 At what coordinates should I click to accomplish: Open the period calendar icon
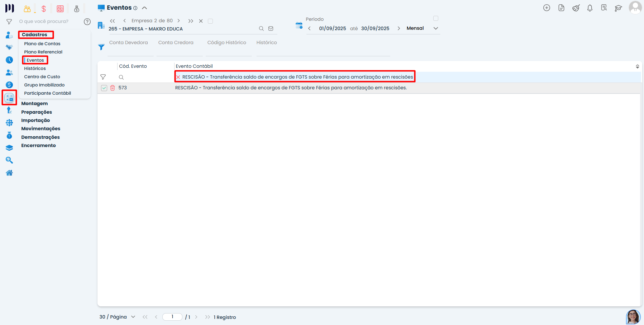click(x=299, y=25)
